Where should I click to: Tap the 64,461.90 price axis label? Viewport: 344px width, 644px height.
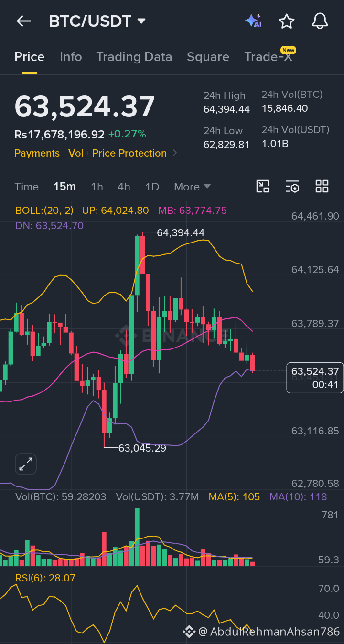[x=315, y=216]
